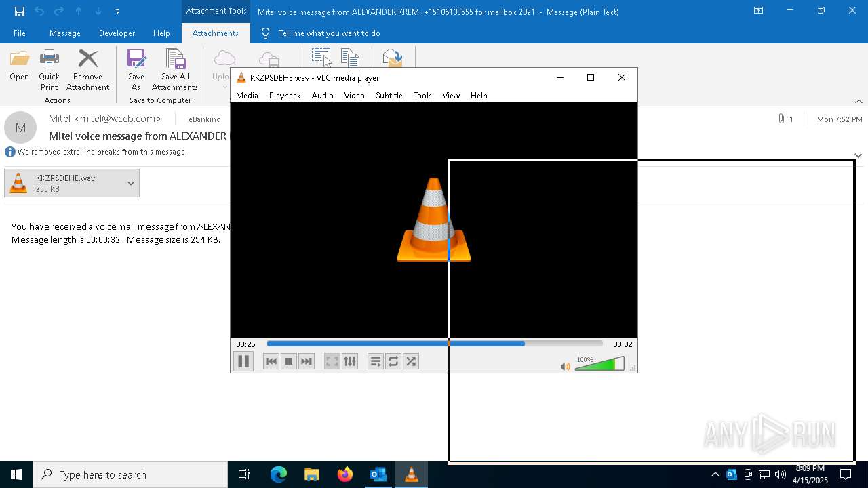Toggle VLC fullscreen mode button
The height and width of the screenshot is (488, 868).
click(x=332, y=361)
